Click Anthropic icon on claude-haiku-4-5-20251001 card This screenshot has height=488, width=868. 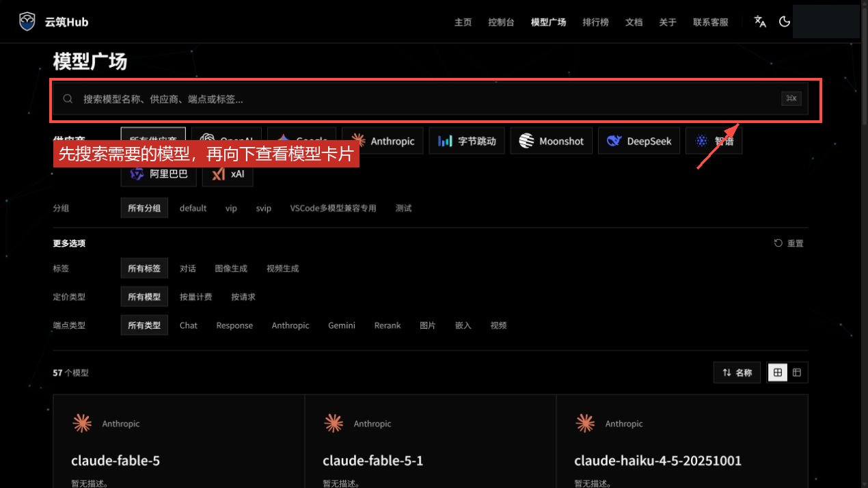(585, 424)
